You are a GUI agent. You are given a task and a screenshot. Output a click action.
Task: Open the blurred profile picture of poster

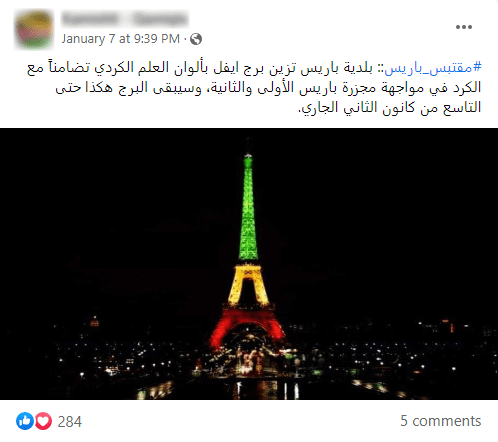coord(34,29)
